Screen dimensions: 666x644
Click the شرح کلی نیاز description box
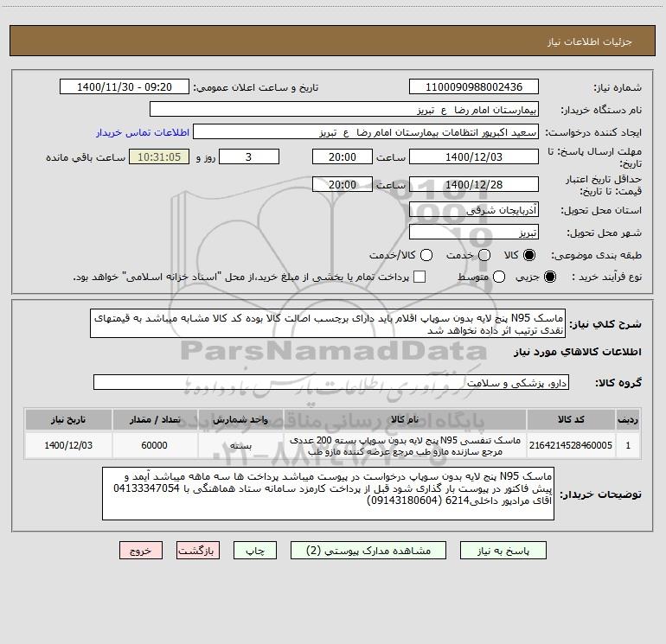[328, 323]
